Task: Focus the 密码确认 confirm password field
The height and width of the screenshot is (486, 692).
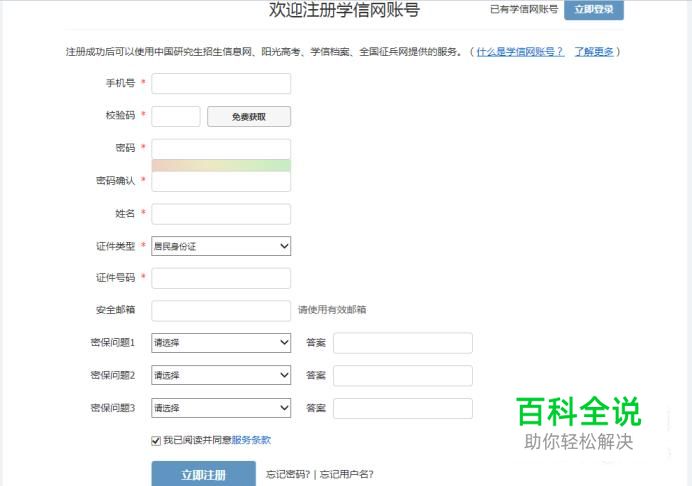Action: (x=221, y=181)
